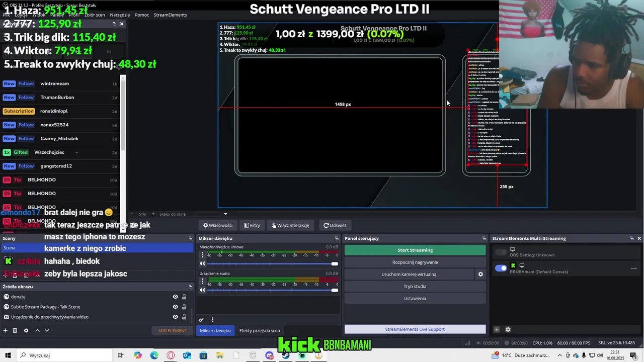Viewport: 644px width, 362px height.
Task: Add a multi-streaming destination with plus icon
Action: coord(497,329)
